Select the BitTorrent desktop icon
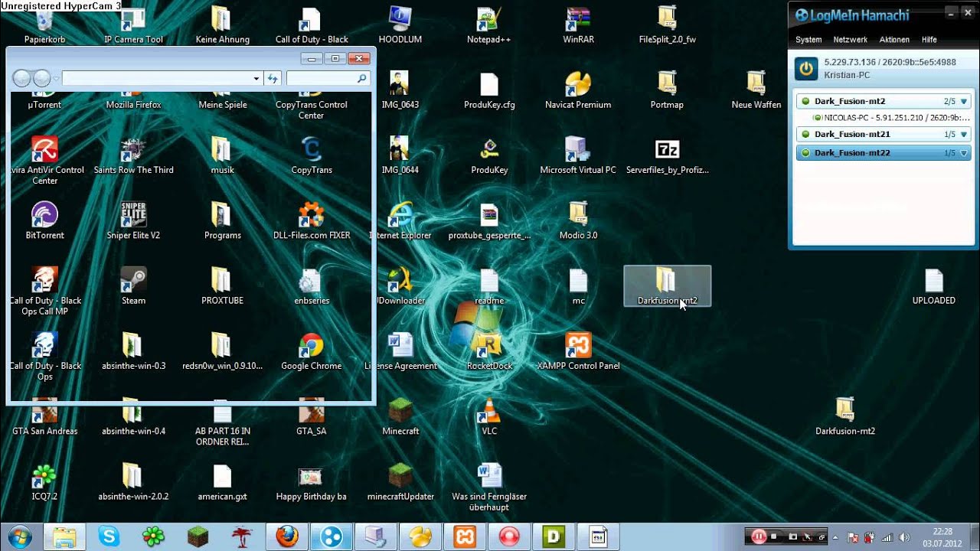The height and width of the screenshot is (551, 980). pyautogui.click(x=44, y=221)
